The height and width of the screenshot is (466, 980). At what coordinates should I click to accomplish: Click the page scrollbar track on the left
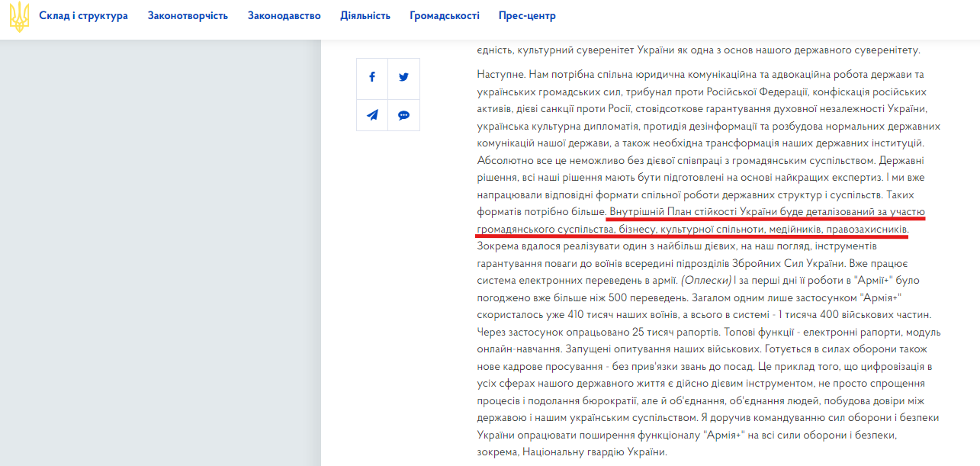pos(3,229)
